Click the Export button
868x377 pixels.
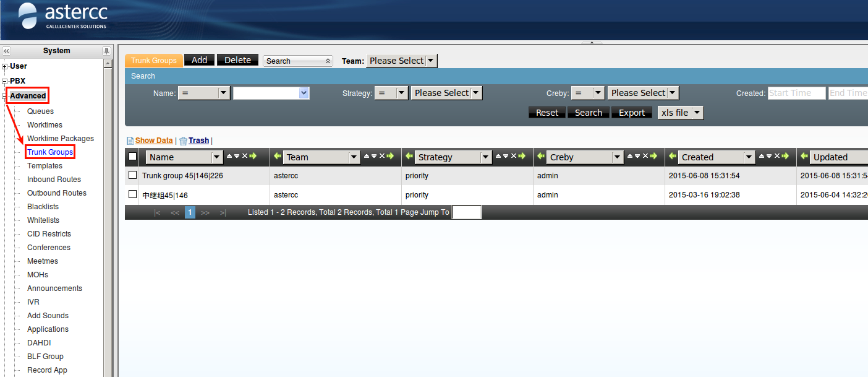point(631,113)
